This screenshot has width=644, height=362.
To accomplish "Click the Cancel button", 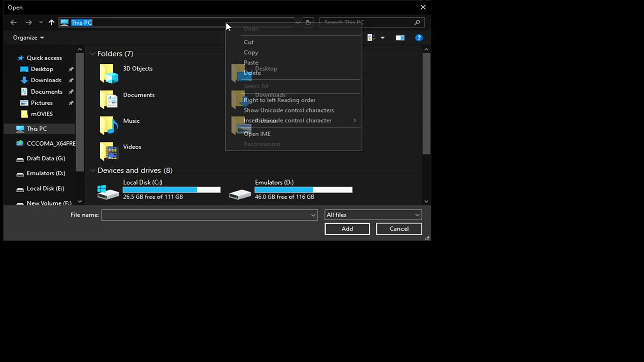I will pyautogui.click(x=399, y=229).
